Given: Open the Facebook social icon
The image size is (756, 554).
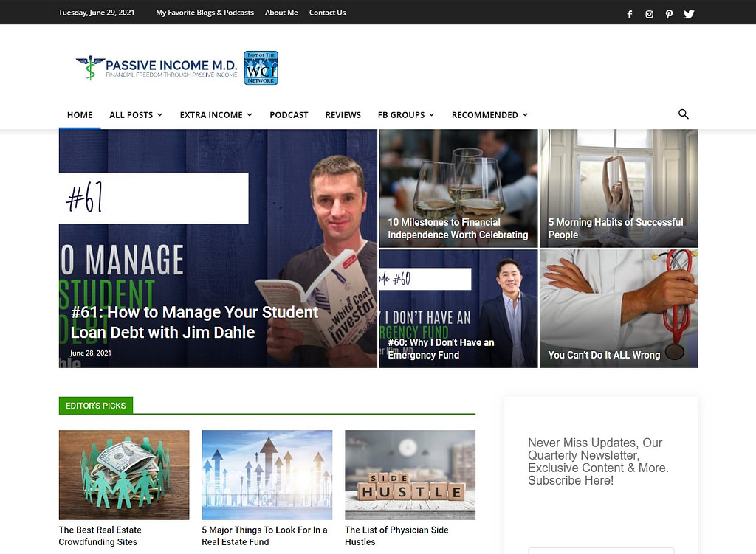Looking at the screenshot, I should [x=629, y=14].
